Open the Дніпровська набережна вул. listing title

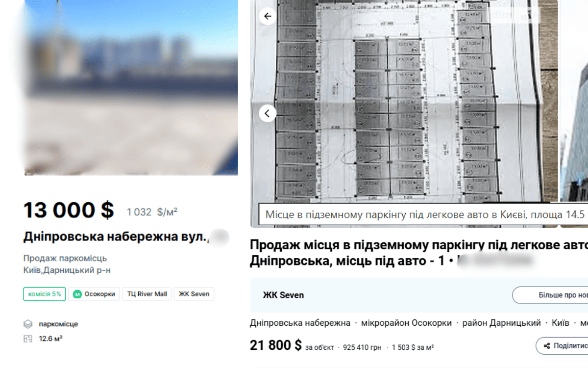[115, 237]
